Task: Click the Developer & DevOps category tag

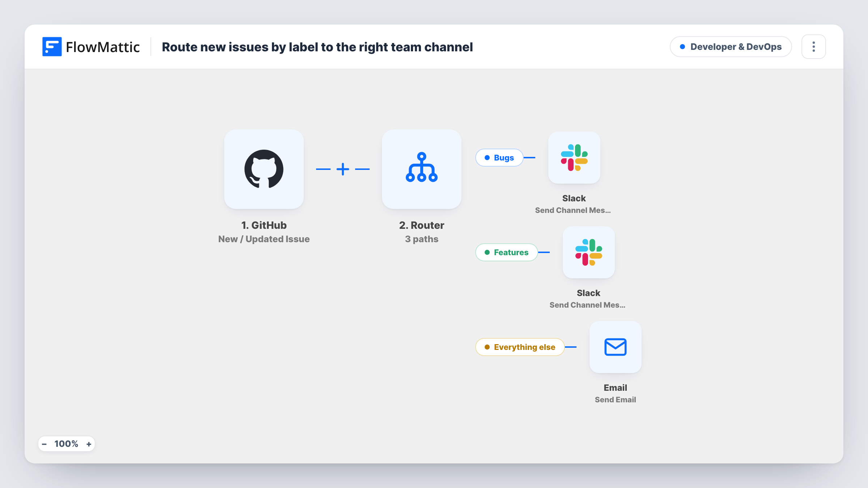Action: pos(731,47)
